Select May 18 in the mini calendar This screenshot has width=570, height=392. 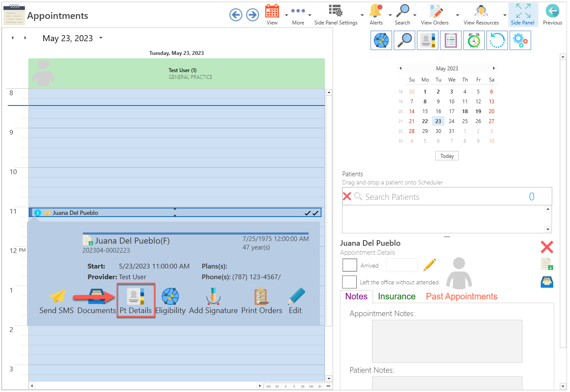[465, 112]
